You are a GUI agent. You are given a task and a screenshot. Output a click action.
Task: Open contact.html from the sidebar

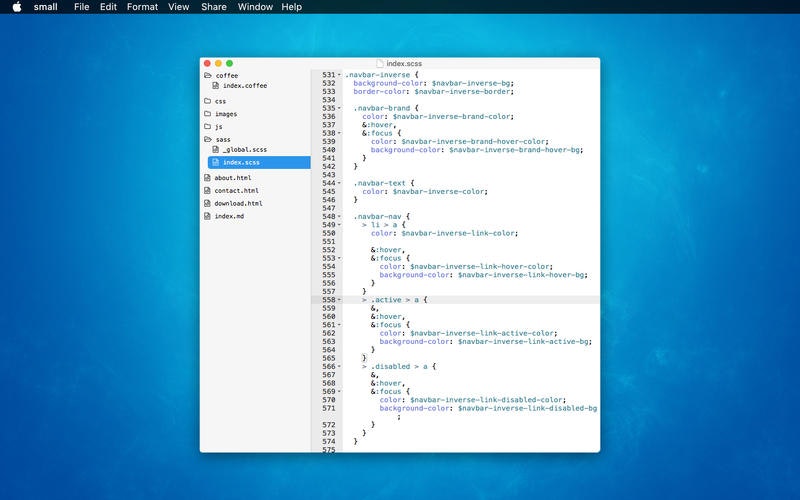(x=236, y=190)
